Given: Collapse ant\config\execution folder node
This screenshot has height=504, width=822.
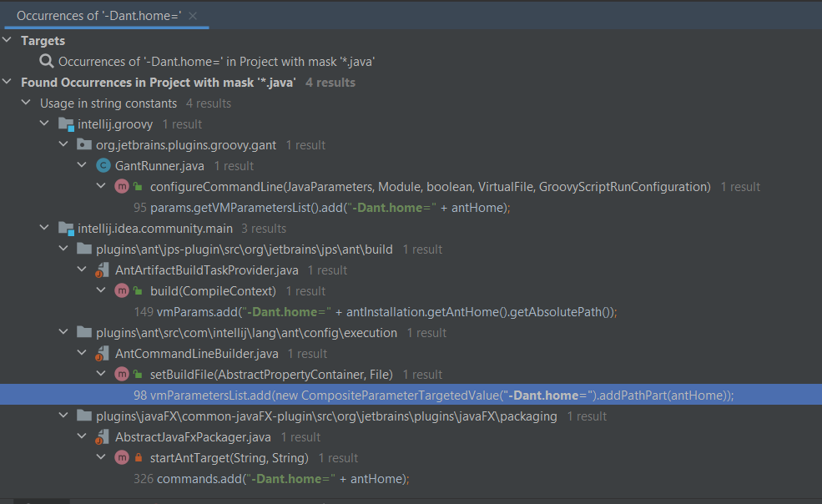Looking at the screenshot, I should 63,332.
